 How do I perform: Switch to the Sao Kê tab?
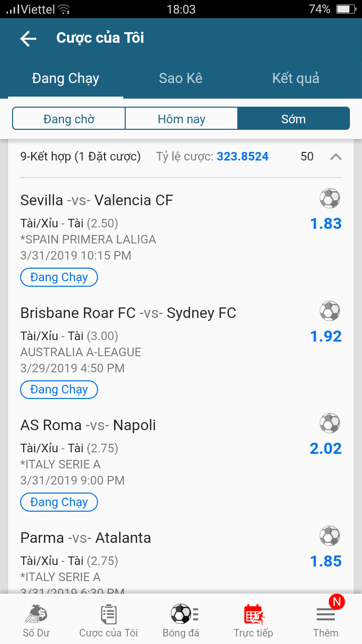[180, 78]
